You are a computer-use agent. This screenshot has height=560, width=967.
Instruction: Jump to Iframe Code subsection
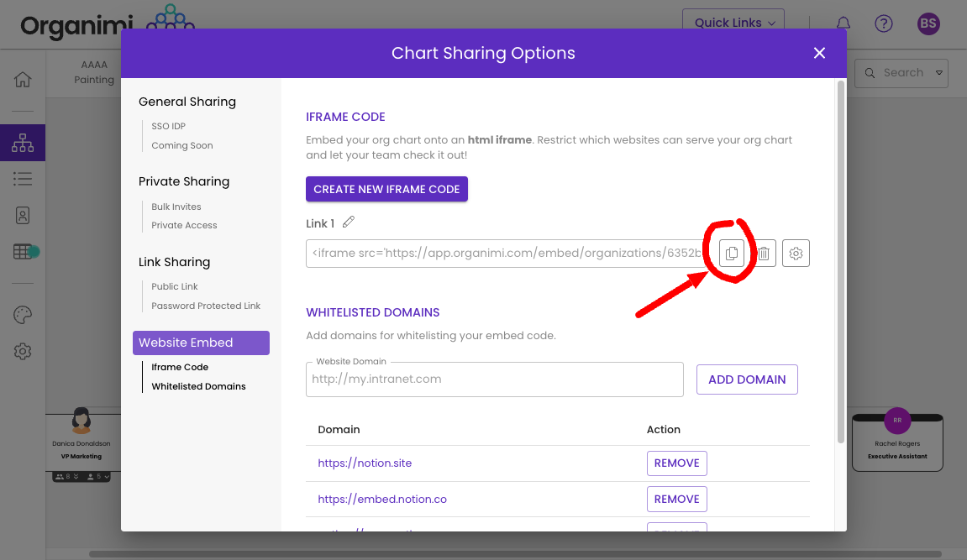[180, 367]
